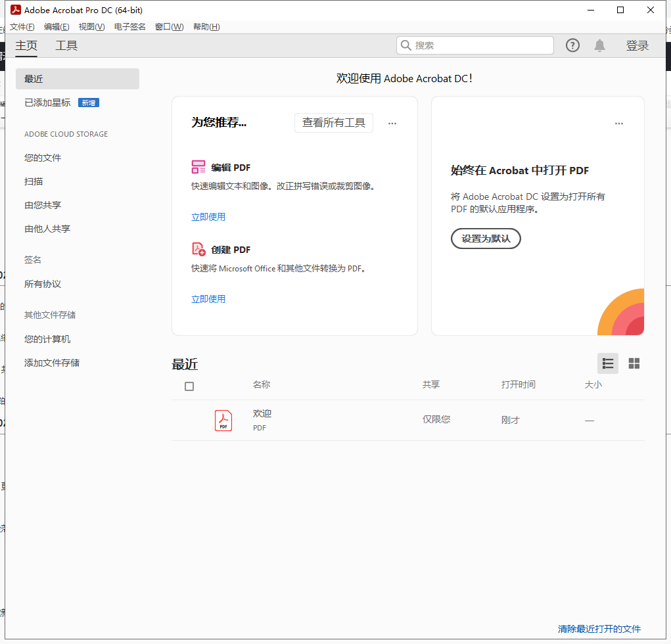Viewport: 671px width, 644px height.
Task: Open the 帮助 menu
Action: click(x=206, y=26)
